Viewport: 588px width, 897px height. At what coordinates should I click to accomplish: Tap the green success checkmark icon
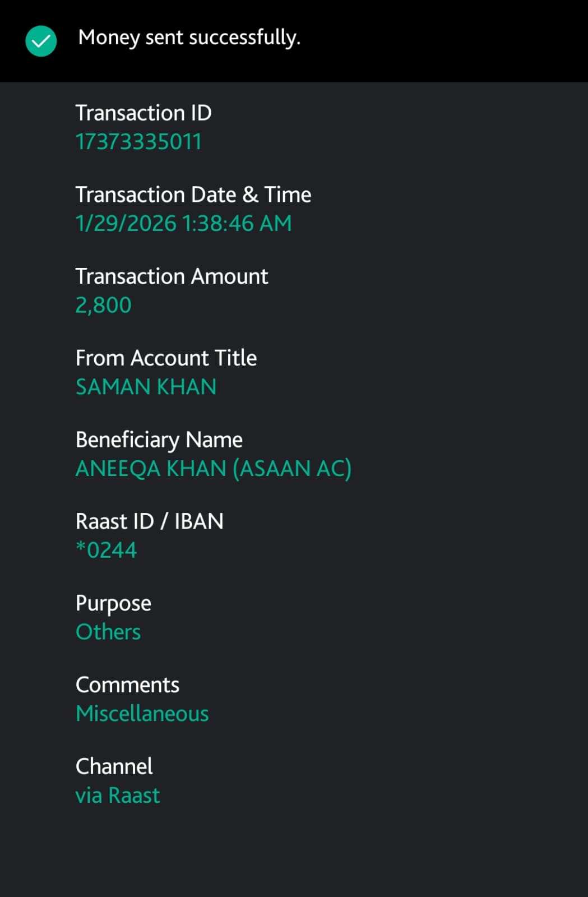41,41
